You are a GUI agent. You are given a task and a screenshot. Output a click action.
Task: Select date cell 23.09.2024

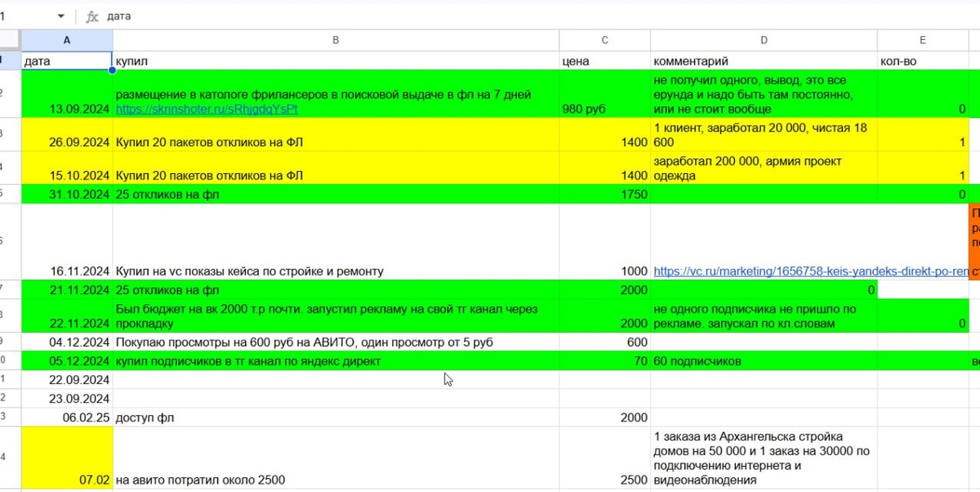(67, 399)
